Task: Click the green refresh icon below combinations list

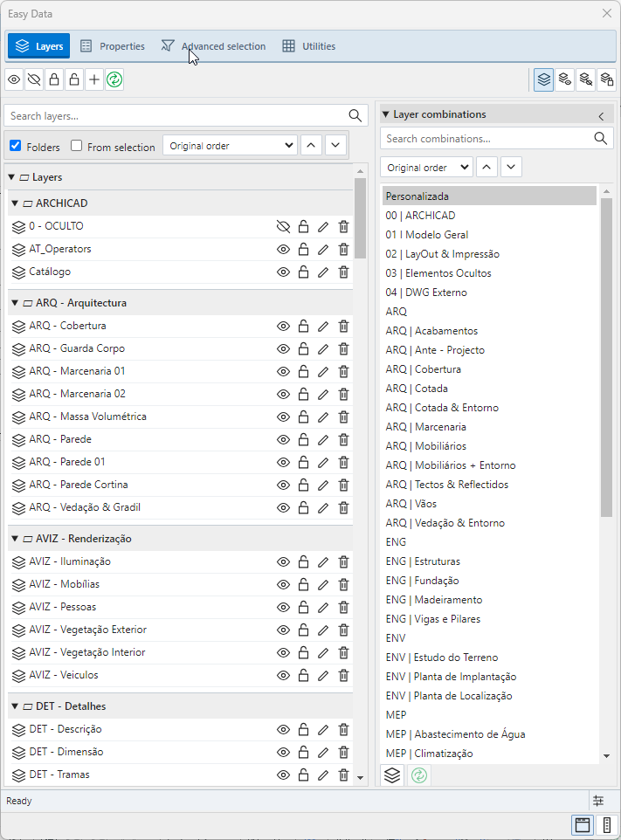Action: coord(419,775)
